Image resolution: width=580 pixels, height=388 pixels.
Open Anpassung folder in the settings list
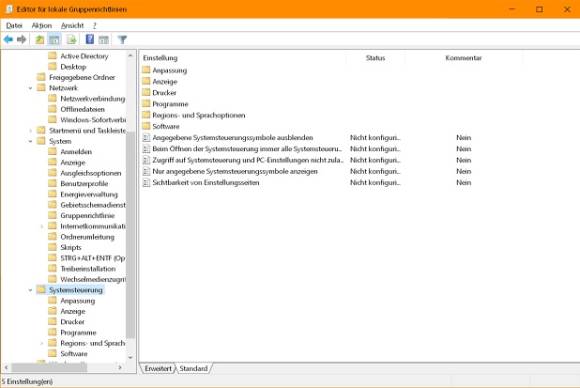[x=169, y=71]
